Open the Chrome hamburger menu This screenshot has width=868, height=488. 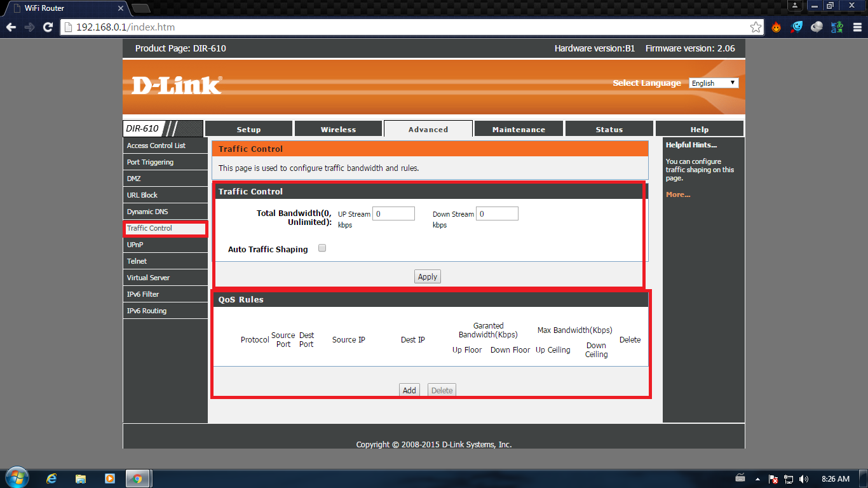click(x=857, y=27)
